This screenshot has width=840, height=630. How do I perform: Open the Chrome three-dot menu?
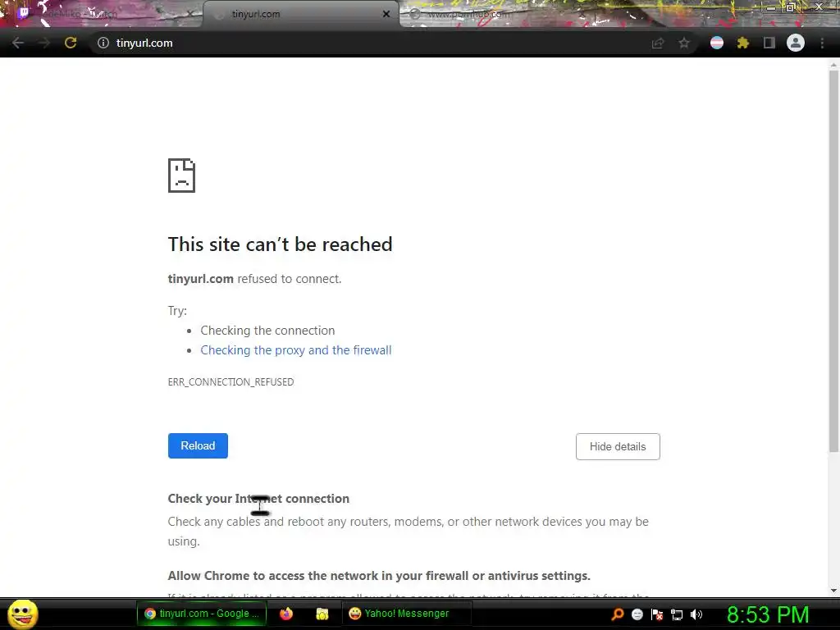822,43
